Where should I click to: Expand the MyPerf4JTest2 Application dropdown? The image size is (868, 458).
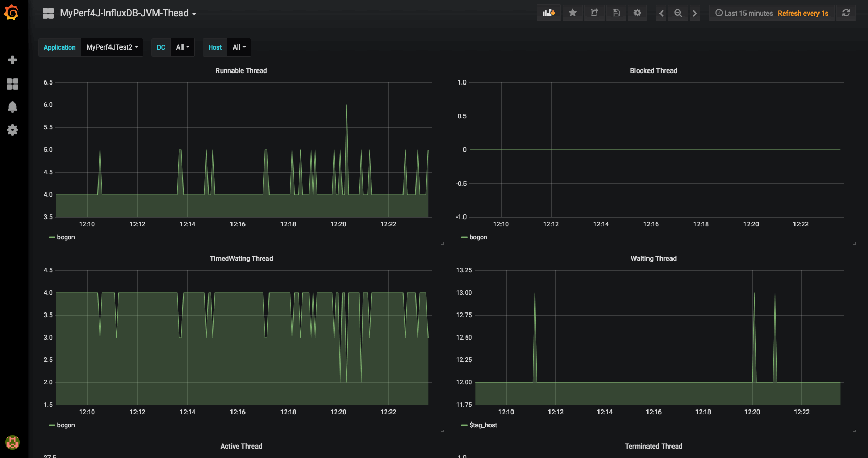pos(112,47)
